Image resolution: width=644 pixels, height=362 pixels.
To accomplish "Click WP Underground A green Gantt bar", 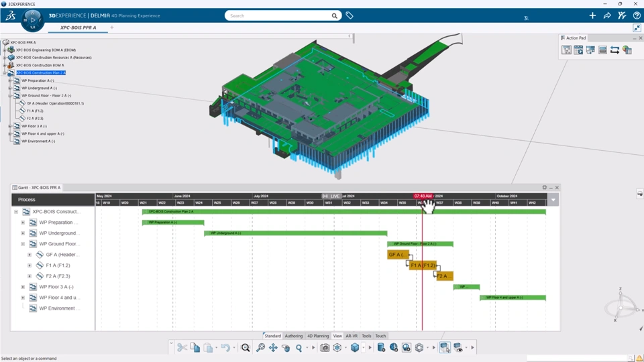I will click(296, 233).
